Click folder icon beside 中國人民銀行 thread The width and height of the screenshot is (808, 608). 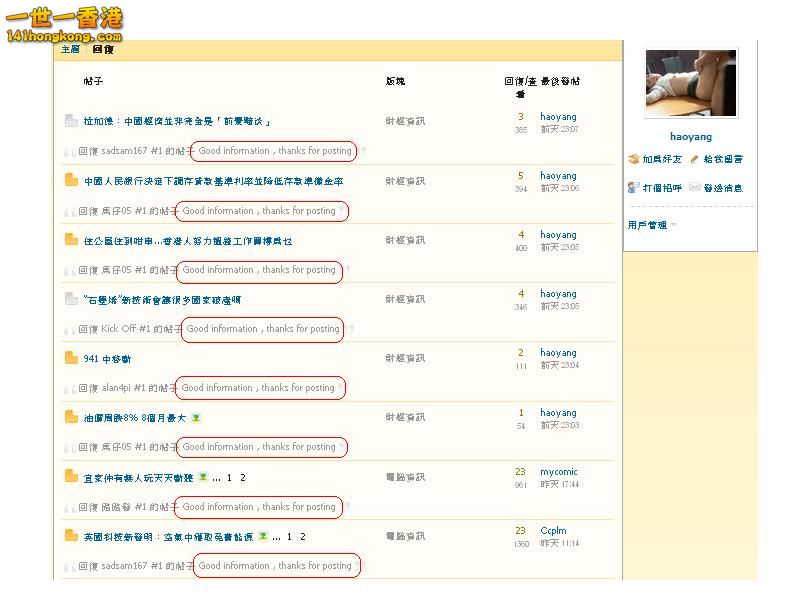71,181
